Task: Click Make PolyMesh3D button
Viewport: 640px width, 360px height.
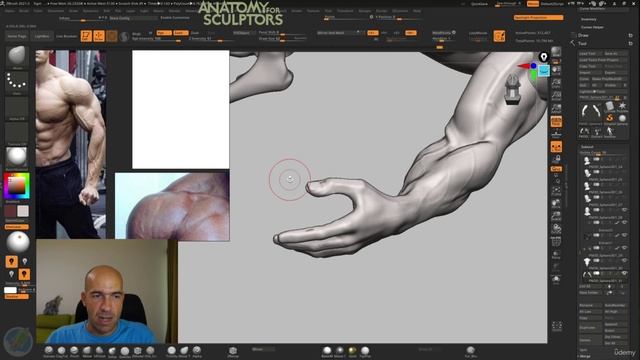Action: pos(611,79)
